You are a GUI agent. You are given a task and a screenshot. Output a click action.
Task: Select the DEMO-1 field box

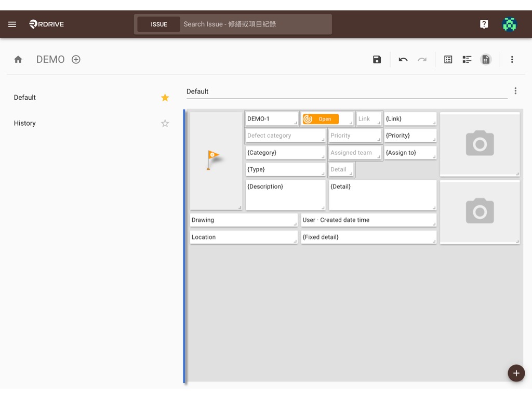[x=271, y=119]
